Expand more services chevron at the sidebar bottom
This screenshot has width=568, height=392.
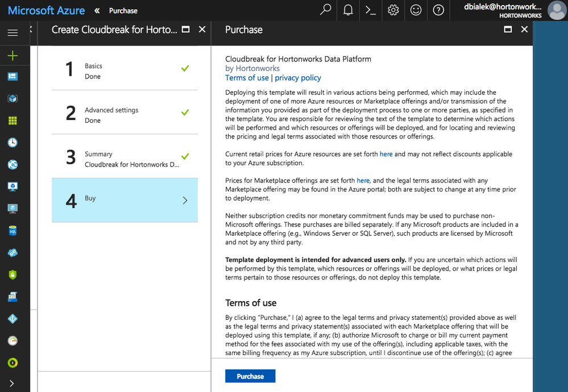13,383
